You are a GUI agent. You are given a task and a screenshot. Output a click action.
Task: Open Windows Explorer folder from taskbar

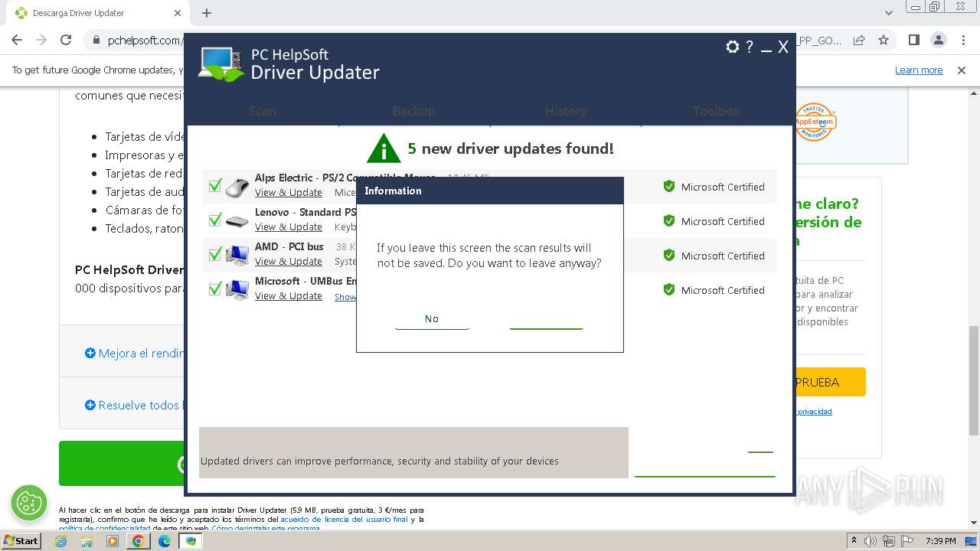87,541
